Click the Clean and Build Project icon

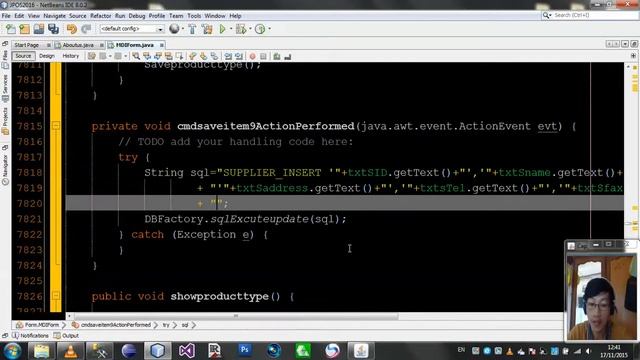[207, 29]
